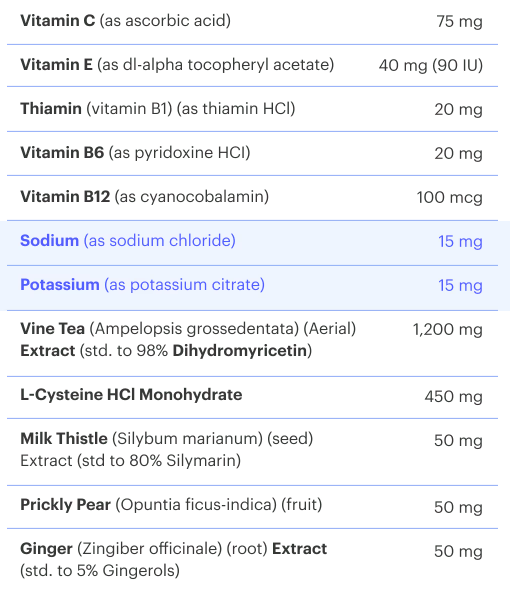510x593 pixels.
Task: Click the Sodium 15 mg amount
Action: pyautogui.click(x=460, y=242)
